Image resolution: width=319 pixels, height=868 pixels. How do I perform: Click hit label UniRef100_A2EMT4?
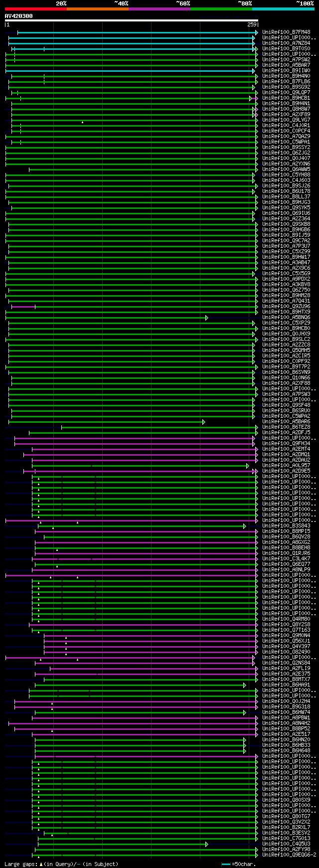(x=286, y=449)
